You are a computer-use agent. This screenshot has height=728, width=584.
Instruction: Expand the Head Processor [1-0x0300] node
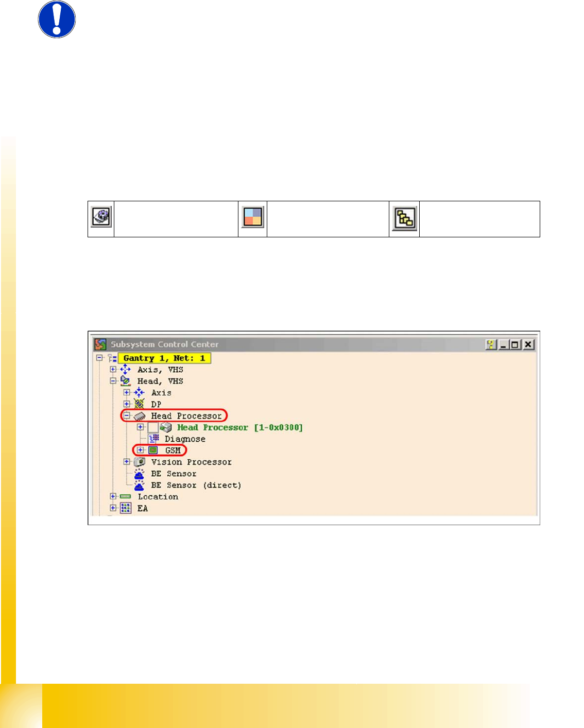click(x=140, y=427)
